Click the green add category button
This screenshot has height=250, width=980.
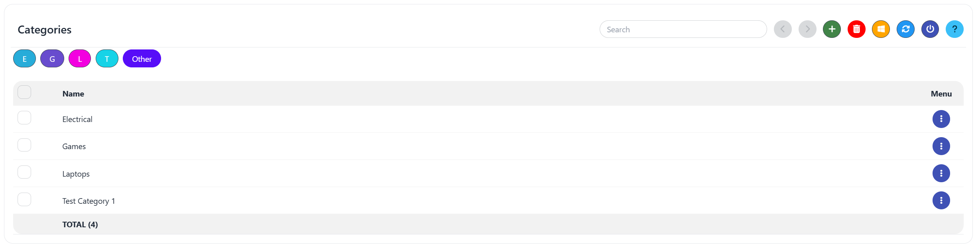pos(832,29)
